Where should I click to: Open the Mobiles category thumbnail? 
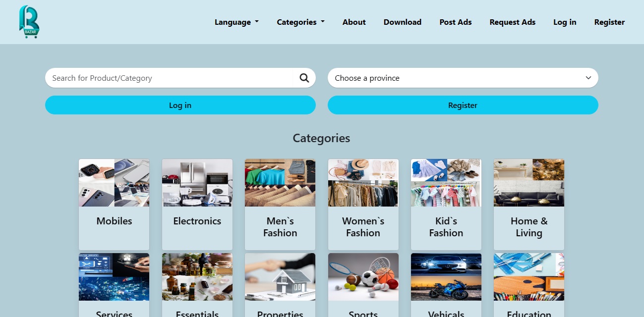pyautogui.click(x=114, y=183)
